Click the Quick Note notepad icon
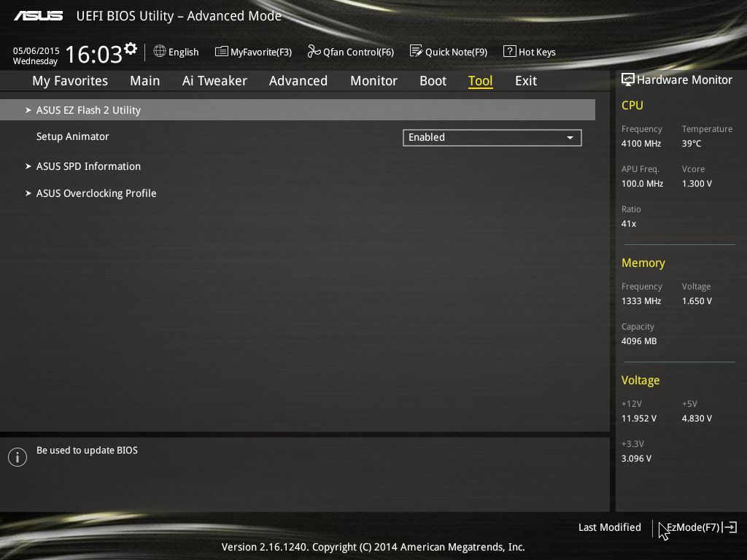The width and height of the screenshot is (747, 560). [416, 51]
